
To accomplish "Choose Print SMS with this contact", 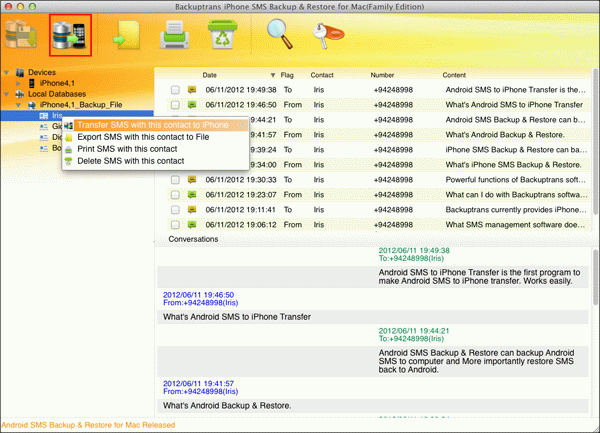I will click(x=156, y=149).
